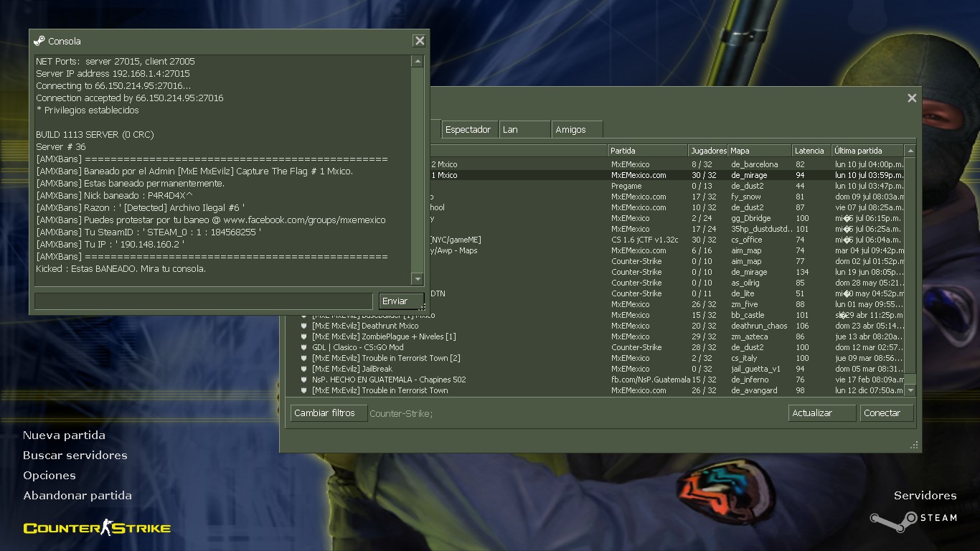Click the Steam icon in the Consola title bar
Screen dimensions: 980x551
[39, 41]
